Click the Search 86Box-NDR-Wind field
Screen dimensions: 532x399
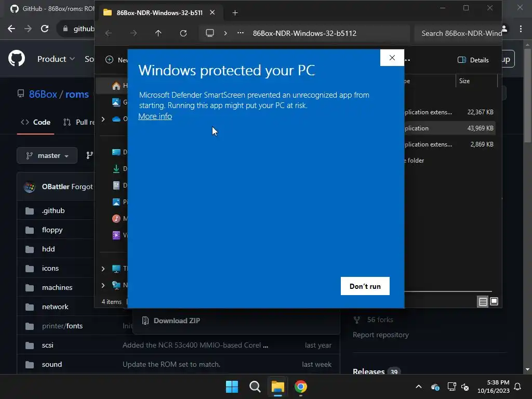tap(458, 33)
